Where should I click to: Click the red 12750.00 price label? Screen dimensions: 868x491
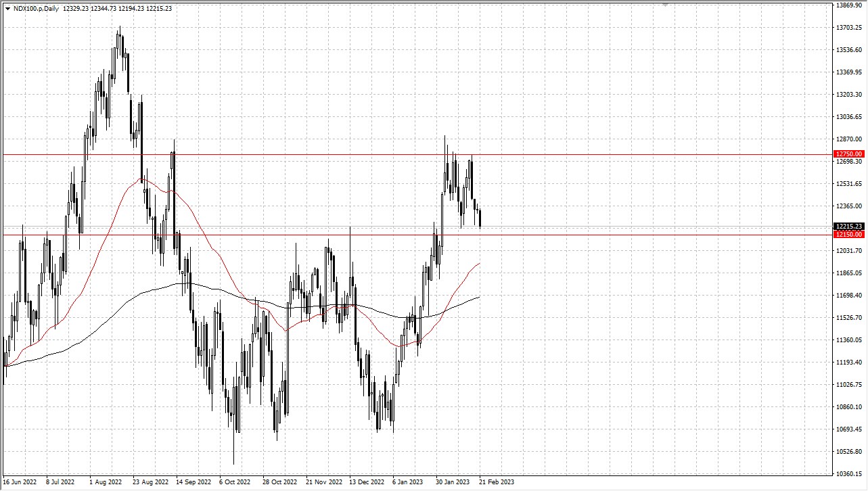click(849, 154)
